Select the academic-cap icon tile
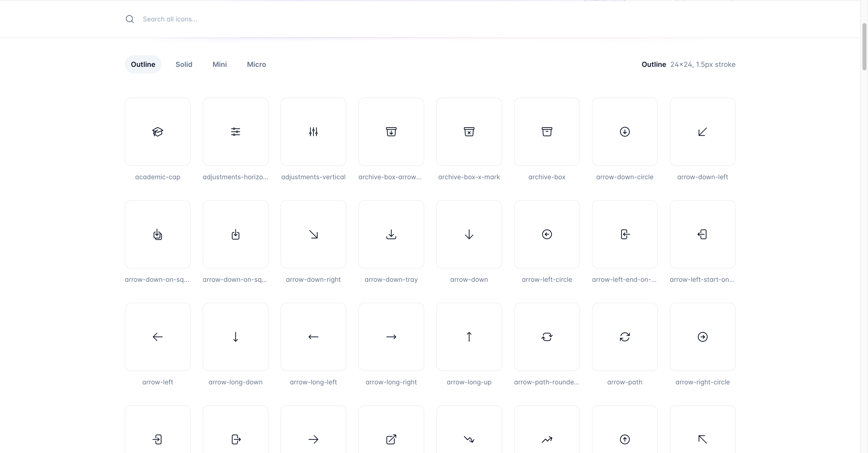The width and height of the screenshot is (868, 453). pyautogui.click(x=157, y=131)
